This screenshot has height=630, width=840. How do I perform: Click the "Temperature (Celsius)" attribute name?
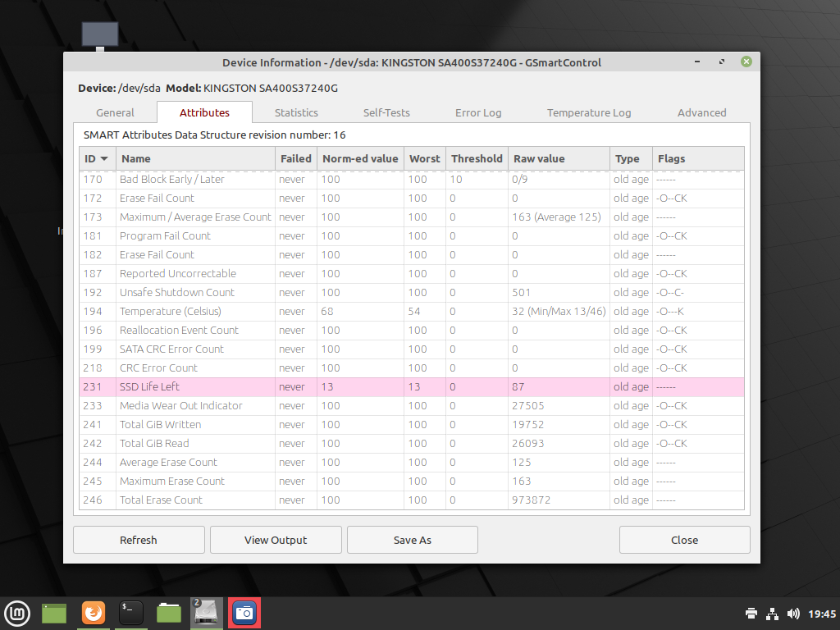pyautogui.click(x=171, y=311)
